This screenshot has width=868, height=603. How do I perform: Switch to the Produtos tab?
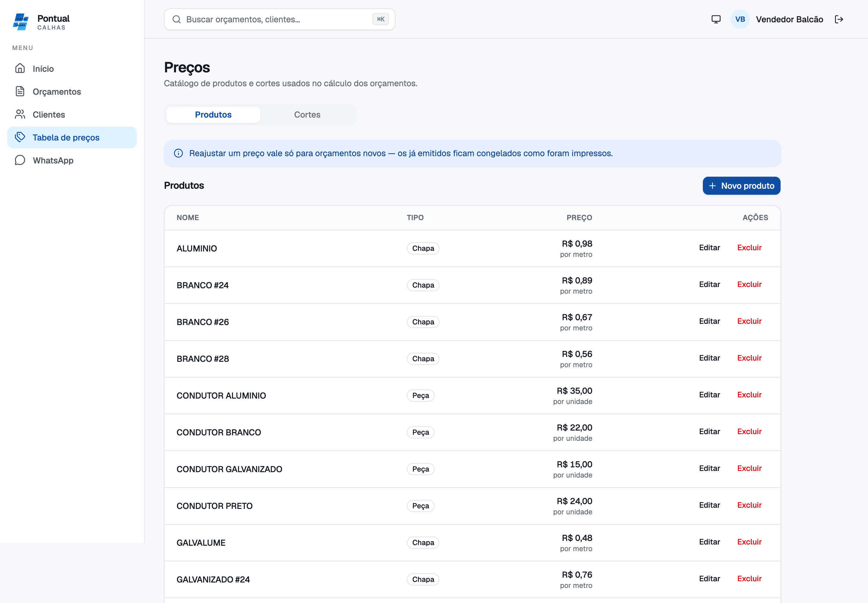coord(213,115)
